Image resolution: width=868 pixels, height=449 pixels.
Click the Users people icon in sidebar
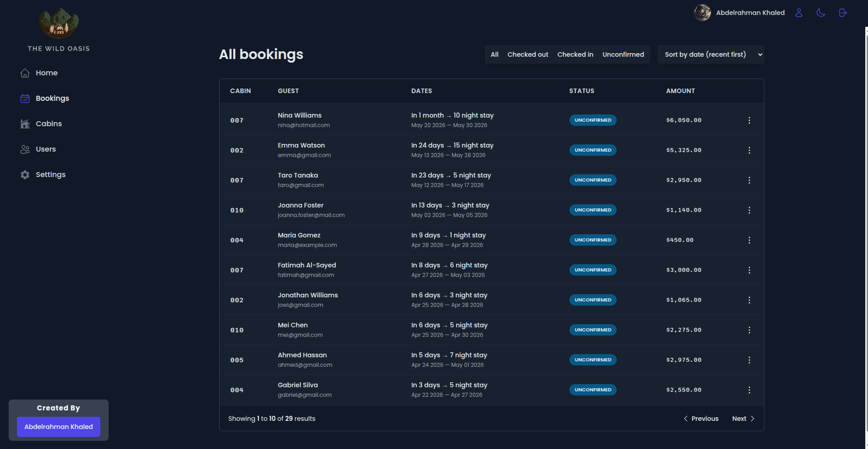(25, 149)
